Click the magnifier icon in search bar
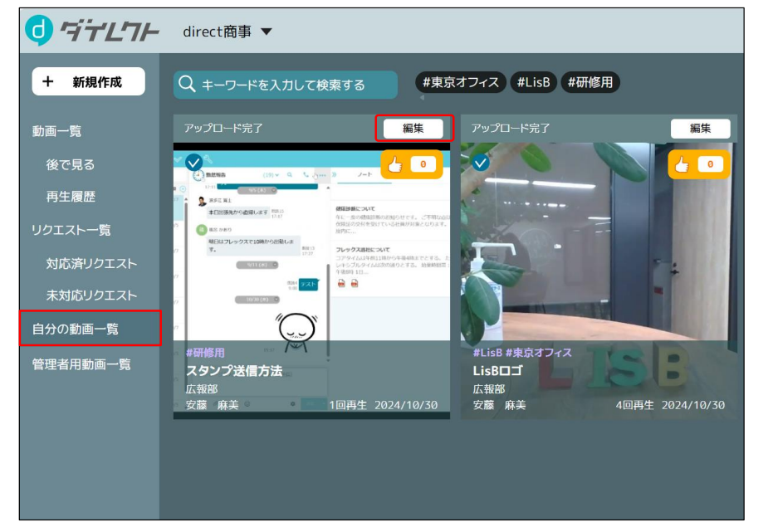773x532 pixels. (x=187, y=84)
